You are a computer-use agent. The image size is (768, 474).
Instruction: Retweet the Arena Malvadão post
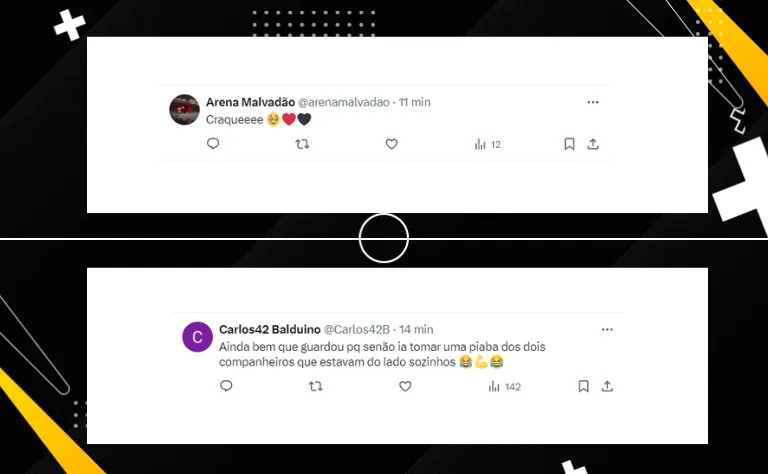tap(302, 144)
